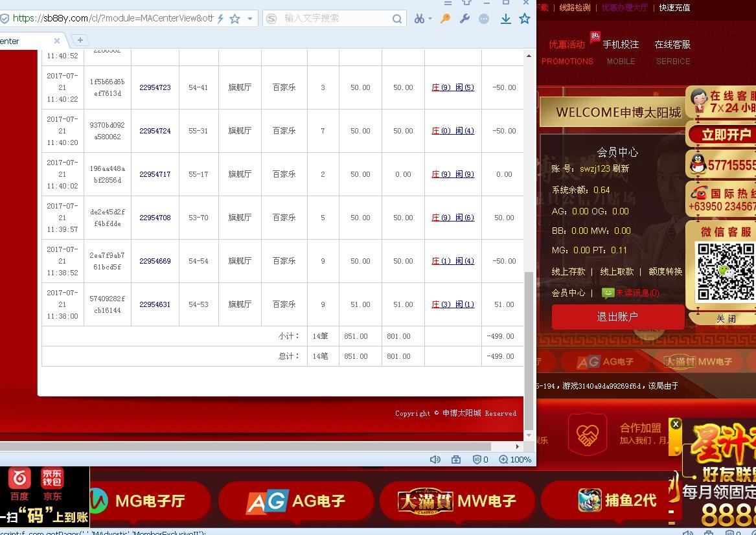This screenshot has width=756, height=535.
Task: Click the horizontal scrollbar right arrow
Action: [517, 446]
